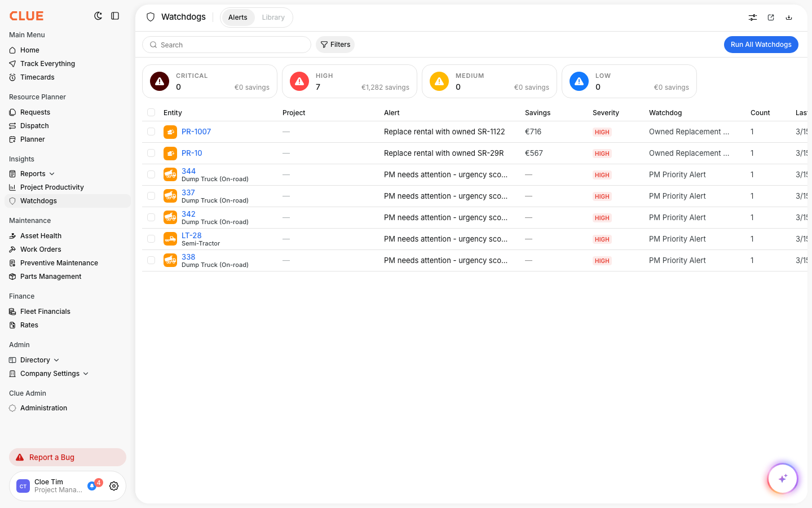Click the dump truck icon for 337

click(170, 196)
